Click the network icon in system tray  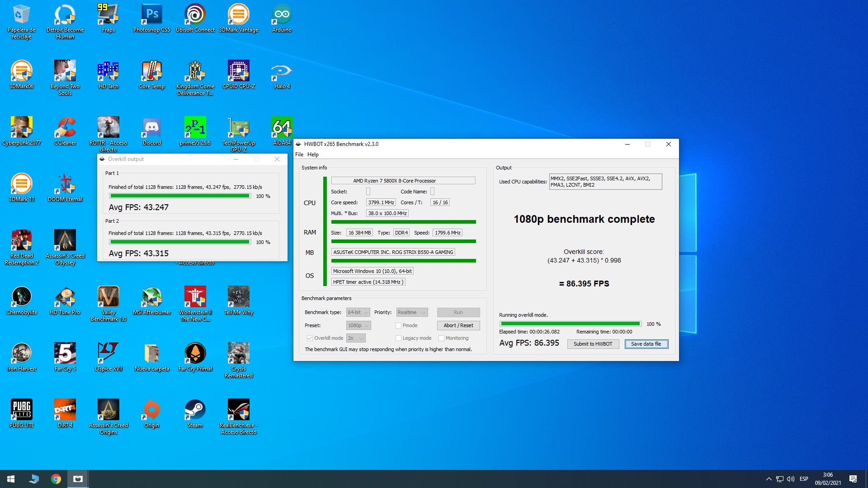pos(780,479)
